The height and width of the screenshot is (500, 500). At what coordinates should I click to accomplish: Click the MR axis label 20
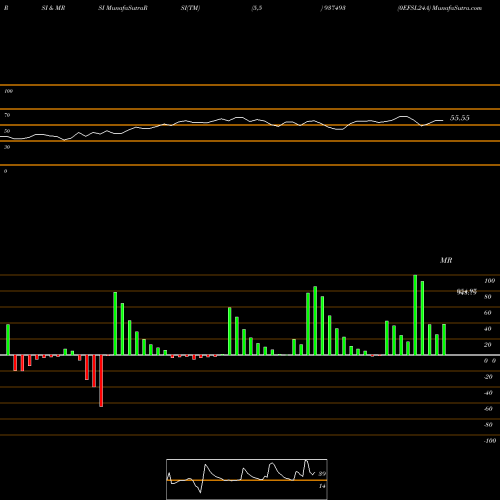487,345
